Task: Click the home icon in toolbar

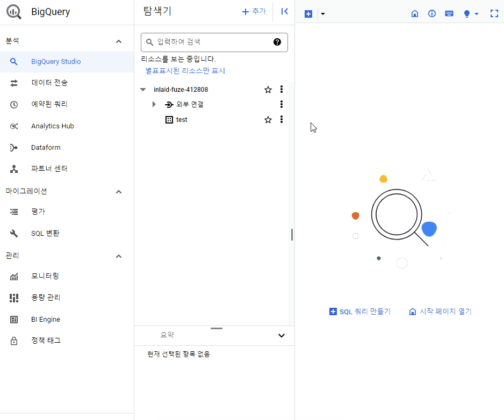Action: coord(415,13)
